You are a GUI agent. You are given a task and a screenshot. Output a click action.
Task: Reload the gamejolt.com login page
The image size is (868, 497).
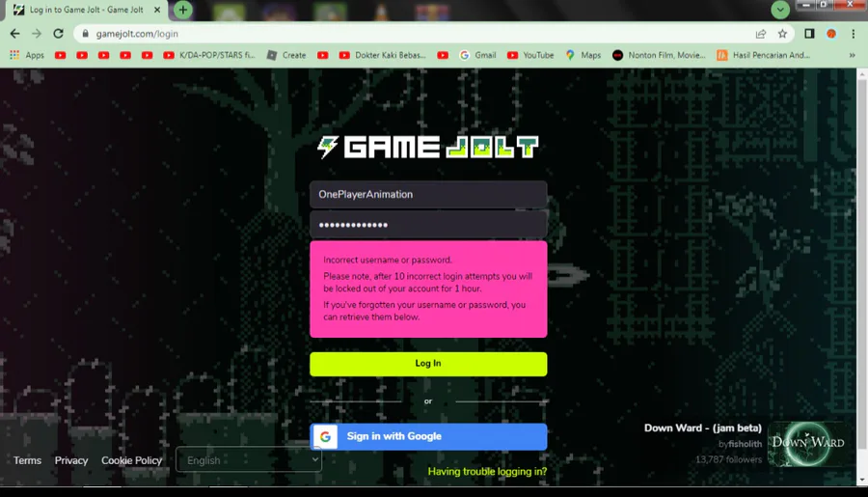(58, 34)
